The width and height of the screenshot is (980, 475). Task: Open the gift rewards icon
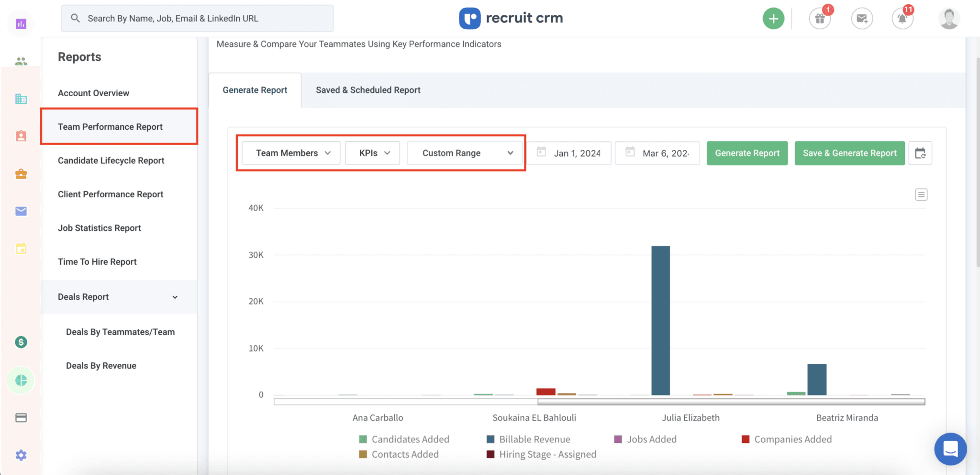click(x=820, y=19)
